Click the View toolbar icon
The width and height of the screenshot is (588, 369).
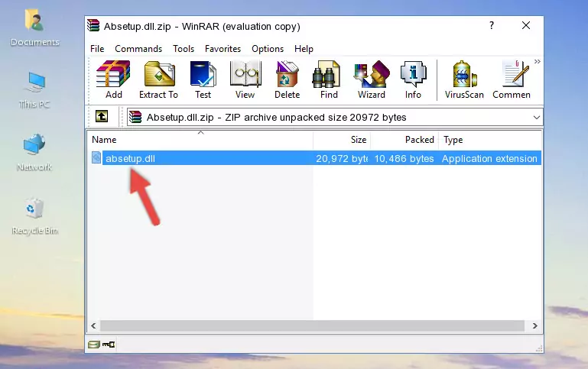[245, 79]
